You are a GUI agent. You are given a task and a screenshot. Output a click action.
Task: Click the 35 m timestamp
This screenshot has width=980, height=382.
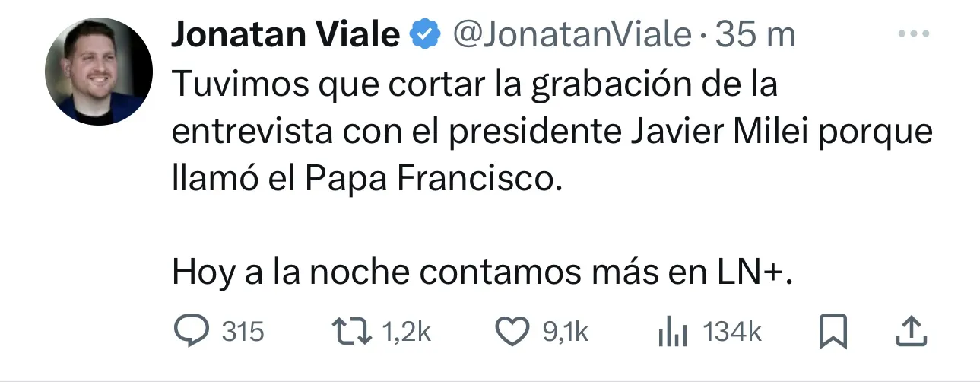point(756,35)
